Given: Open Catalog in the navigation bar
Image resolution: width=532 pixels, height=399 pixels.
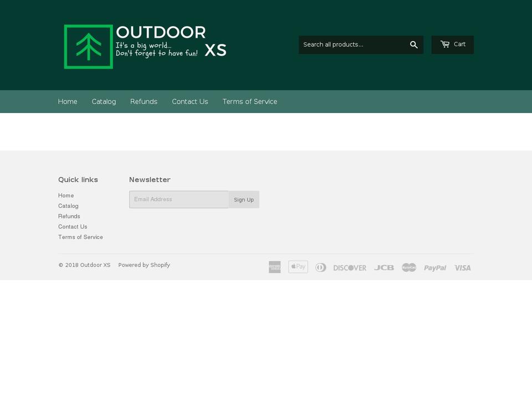Looking at the screenshot, I should 104,101.
